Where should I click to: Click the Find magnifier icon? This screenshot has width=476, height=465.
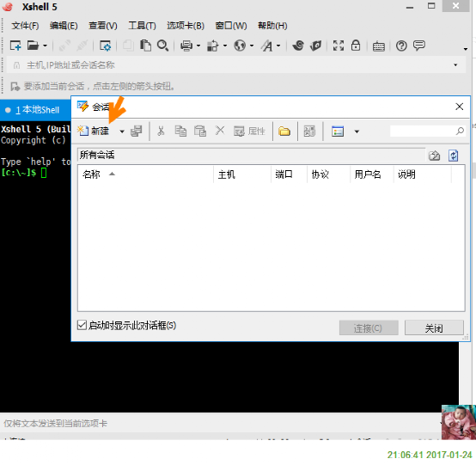(x=162, y=46)
